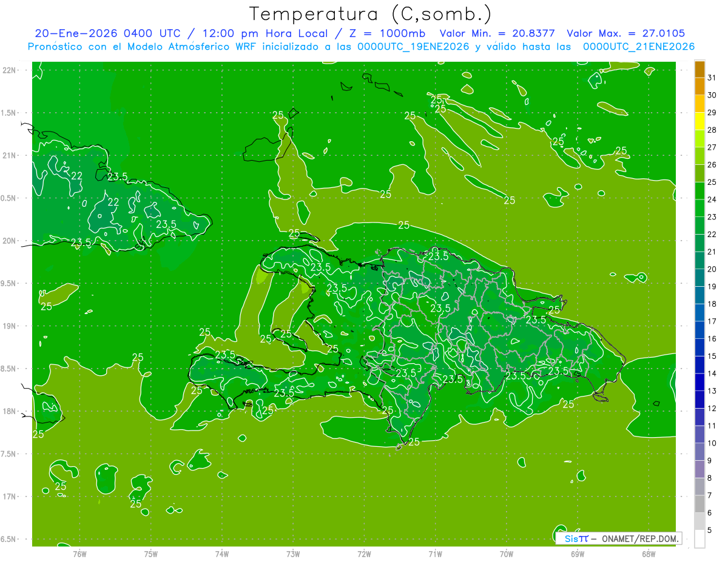Click the legend value '29'

click(712, 112)
